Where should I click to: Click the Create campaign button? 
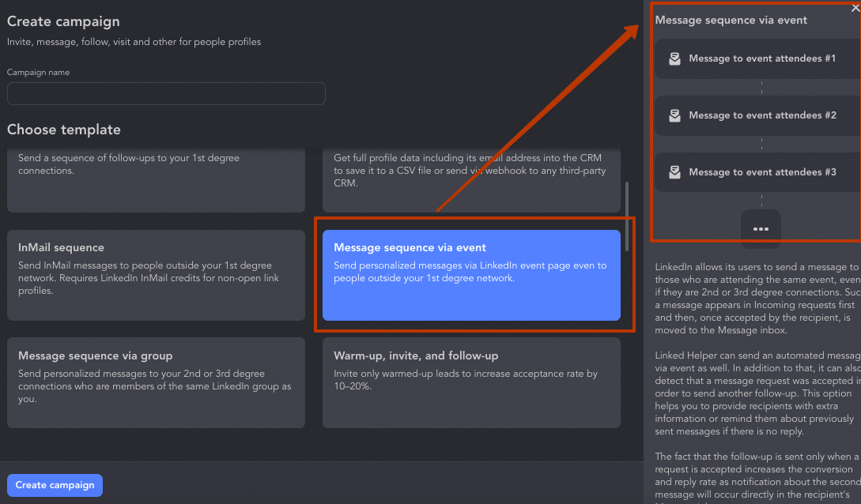pos(55,485)
